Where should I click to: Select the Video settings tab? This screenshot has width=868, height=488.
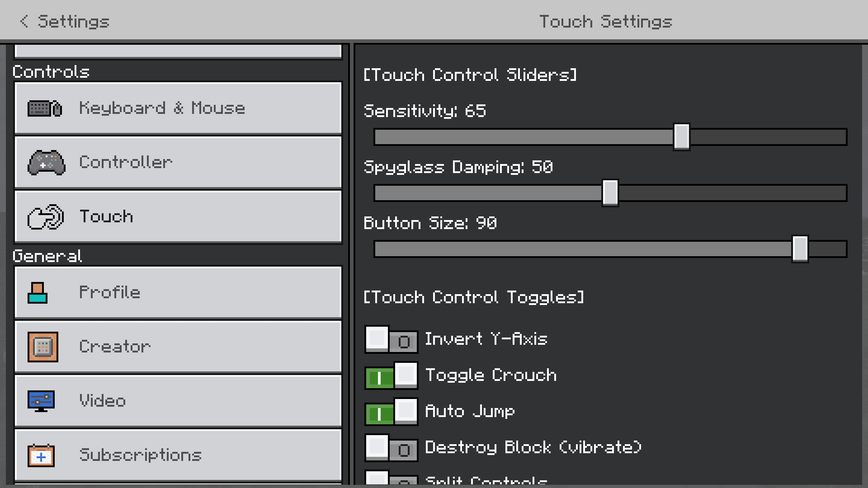[x=178, y=401]
